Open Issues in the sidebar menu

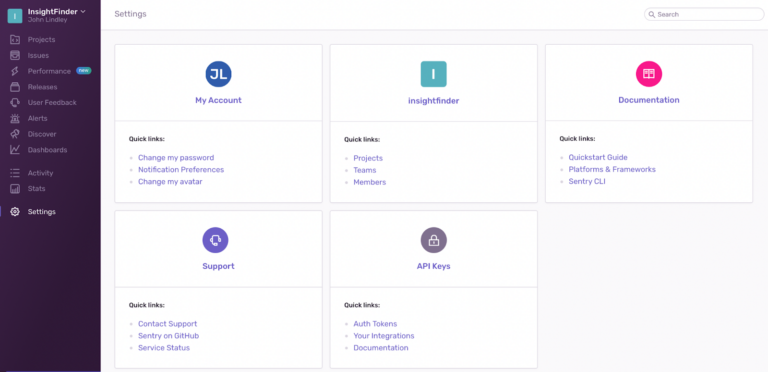[x=38, y=55]
